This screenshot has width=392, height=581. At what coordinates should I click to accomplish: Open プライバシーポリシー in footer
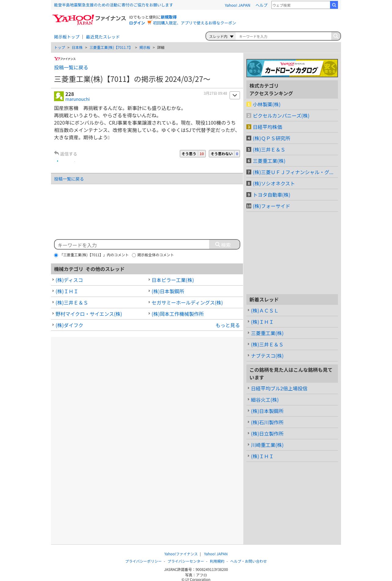[143, 561]
